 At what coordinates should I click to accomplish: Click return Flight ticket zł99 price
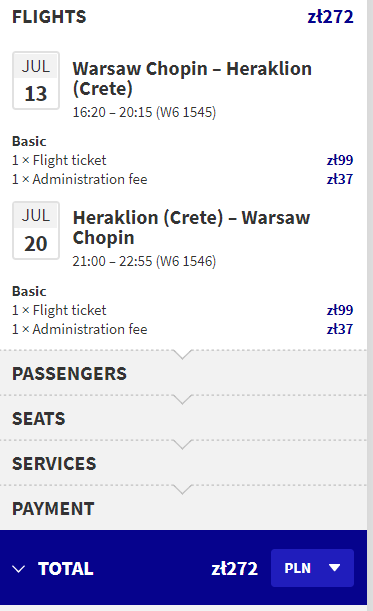[340, 310]
